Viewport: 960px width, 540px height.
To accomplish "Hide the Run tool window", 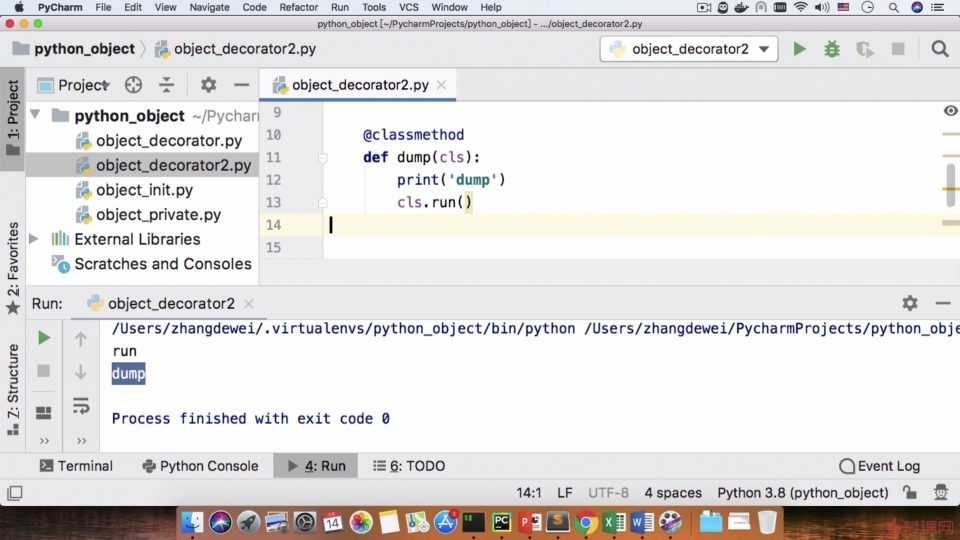I will (x=942, y=303).
